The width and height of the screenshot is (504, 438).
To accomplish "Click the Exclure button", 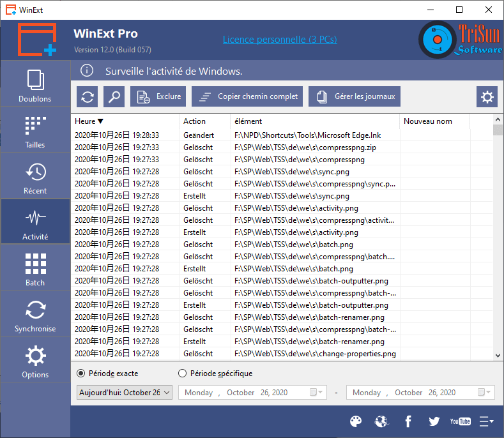I will pyautogui.click(x=158, y=96).
